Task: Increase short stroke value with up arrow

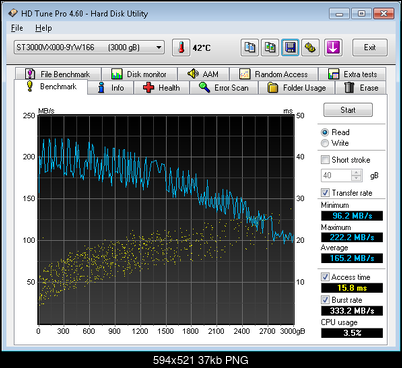Action: coord(357,172)
